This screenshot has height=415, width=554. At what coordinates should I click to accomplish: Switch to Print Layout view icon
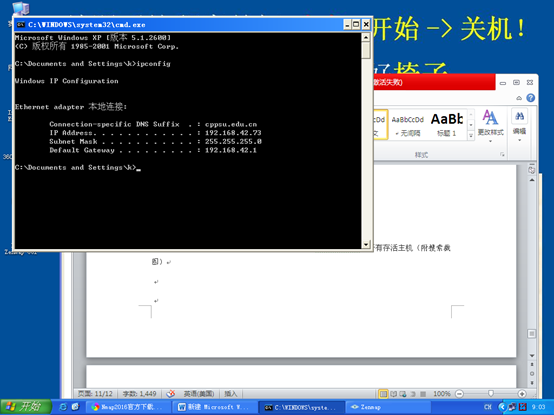coord(383,393)
